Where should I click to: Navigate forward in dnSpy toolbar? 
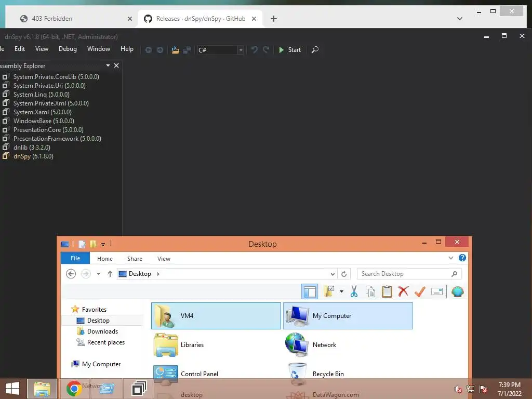160,50
